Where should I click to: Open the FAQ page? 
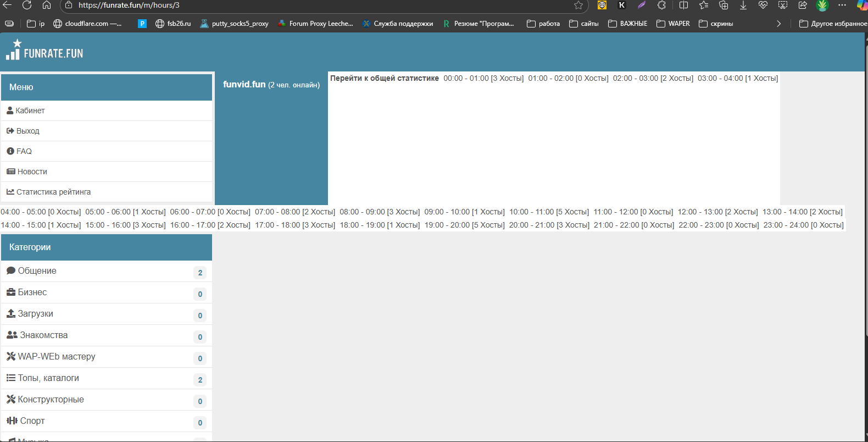pyautogui.click(x=24, y=151)
